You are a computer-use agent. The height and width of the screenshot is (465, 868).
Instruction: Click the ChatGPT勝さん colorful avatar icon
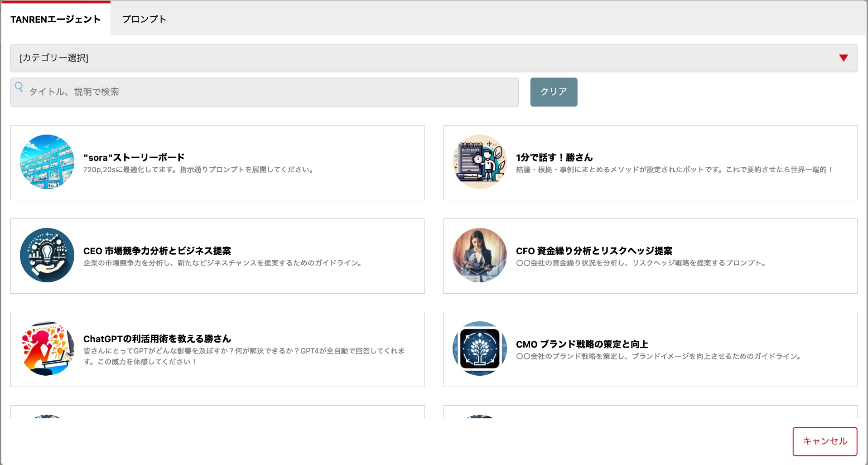(x=47, y=349)
